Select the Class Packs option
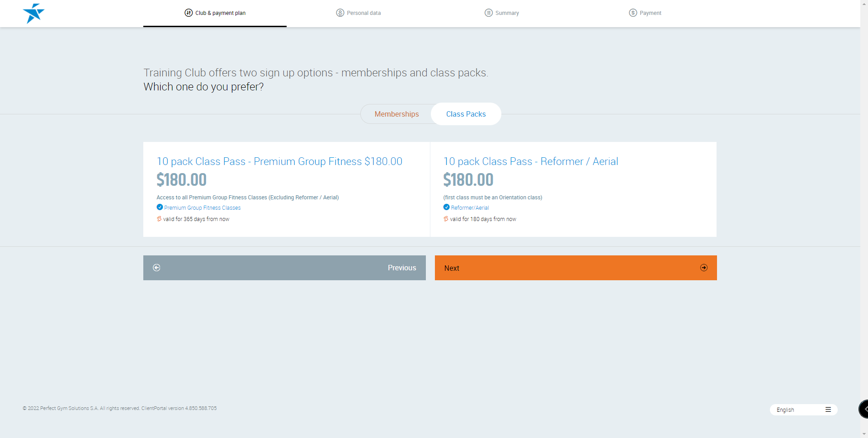Image resolution: width=868 pixels, height=438 pixels. click(466, 114)
